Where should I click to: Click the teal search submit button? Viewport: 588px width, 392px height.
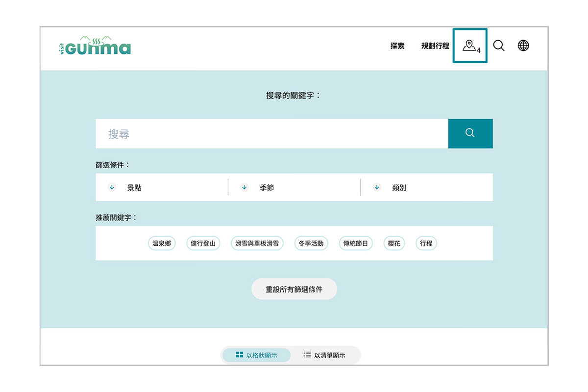point(470,133)
